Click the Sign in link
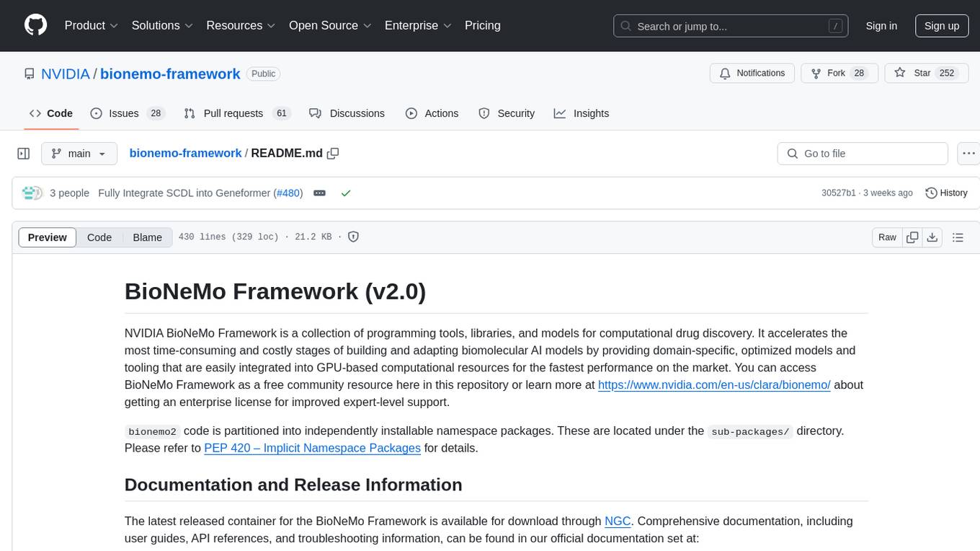 tap(881, 26)
